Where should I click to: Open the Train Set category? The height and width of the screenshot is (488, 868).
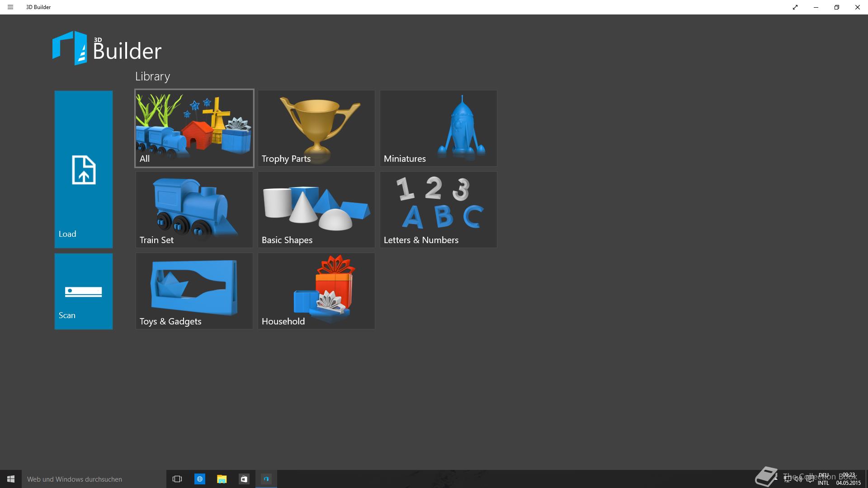[194, 210]
